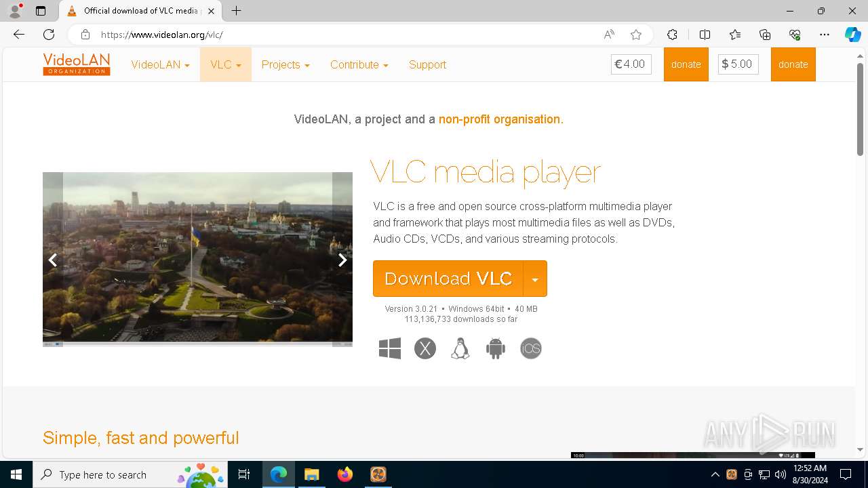The height and width of the screenshot is (488, 868).
Task: Click the Download VLC button
Action: (448, 279)
